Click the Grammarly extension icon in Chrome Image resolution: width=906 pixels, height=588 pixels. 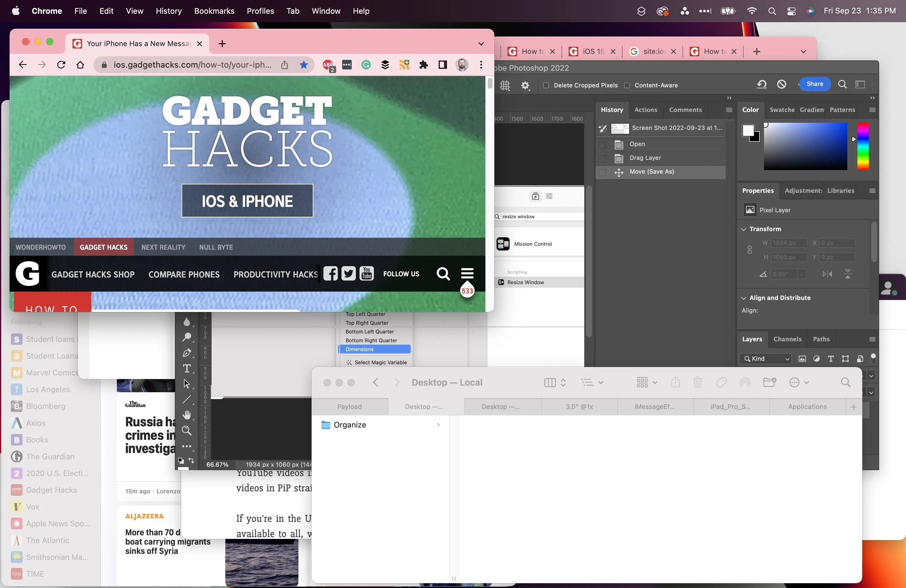[366, 65]
